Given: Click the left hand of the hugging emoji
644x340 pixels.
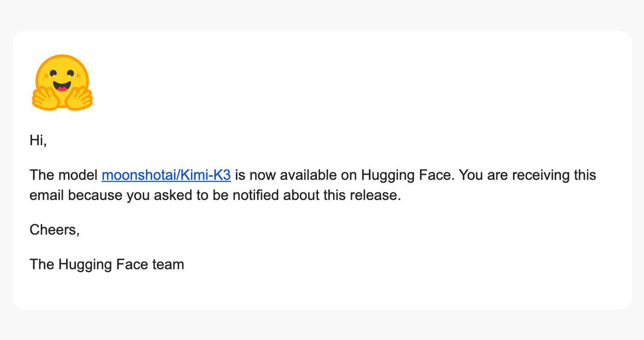Looking at the screenshot, I should (46, 97).
